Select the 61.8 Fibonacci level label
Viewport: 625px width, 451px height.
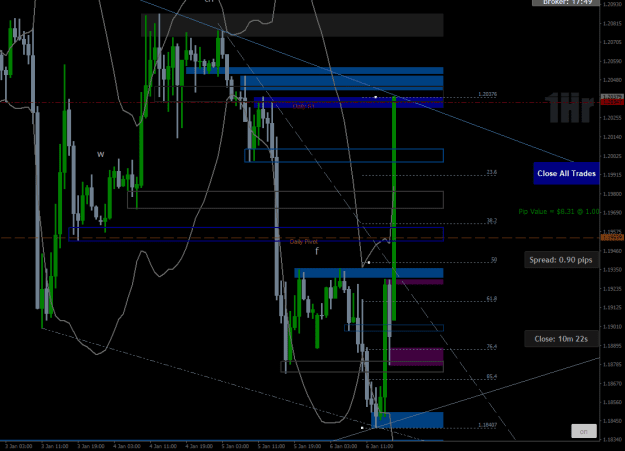[x=492, y=298]
